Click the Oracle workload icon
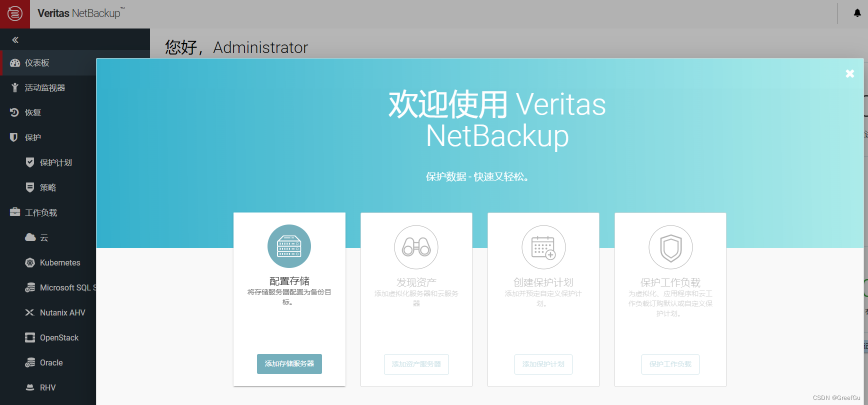The height and width of the screenshot is (405, 868). click(30, 362)
